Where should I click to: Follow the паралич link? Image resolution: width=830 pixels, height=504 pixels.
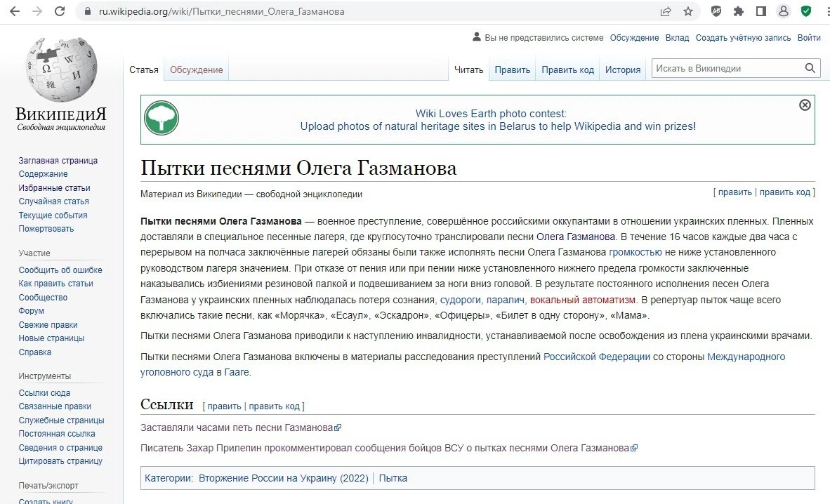(506, 300)
